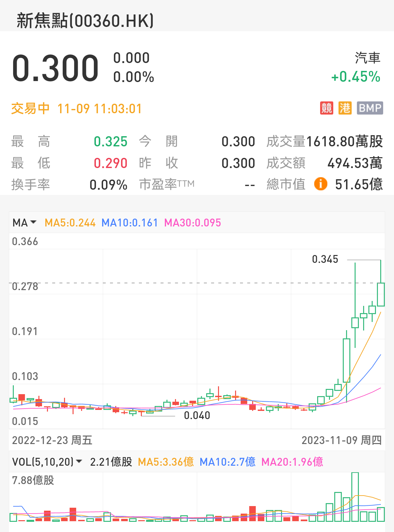Click the tallest volume bar

pyautogui.click(x=355, y=497)
